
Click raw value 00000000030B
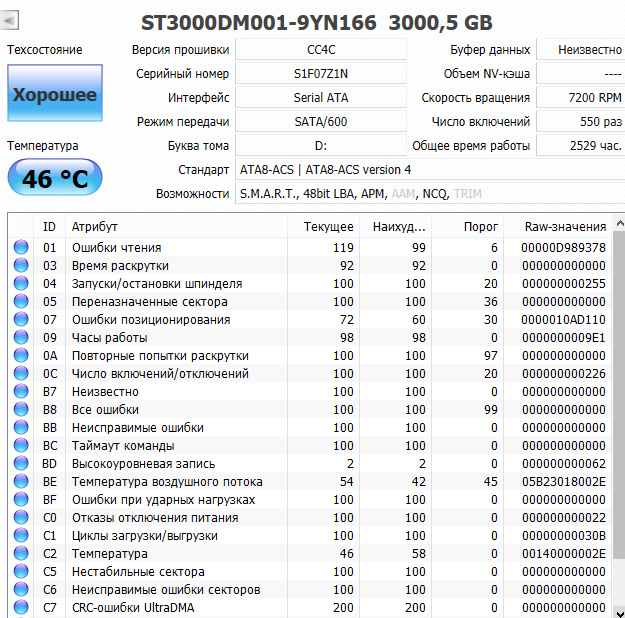coord(563,536)
